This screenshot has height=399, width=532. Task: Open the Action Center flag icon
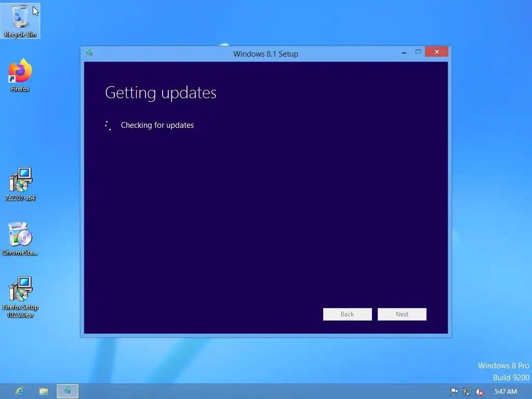[x=454, y=392]
